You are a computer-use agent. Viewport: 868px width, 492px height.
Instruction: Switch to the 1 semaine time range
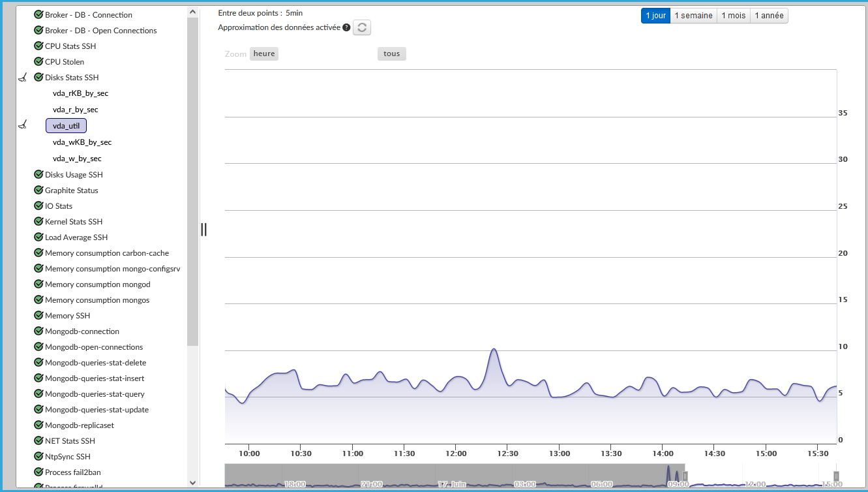(693, 16)
